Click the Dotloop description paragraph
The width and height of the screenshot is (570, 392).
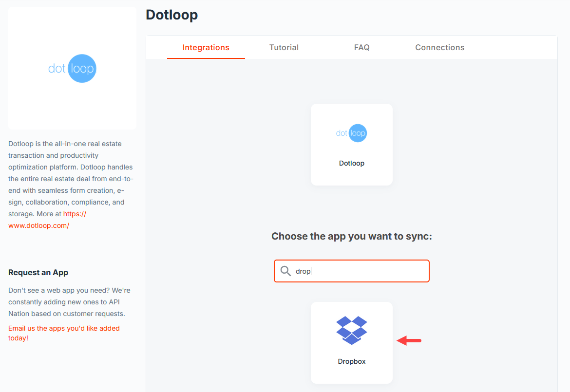pyautogui.click(x=71, y=185)
